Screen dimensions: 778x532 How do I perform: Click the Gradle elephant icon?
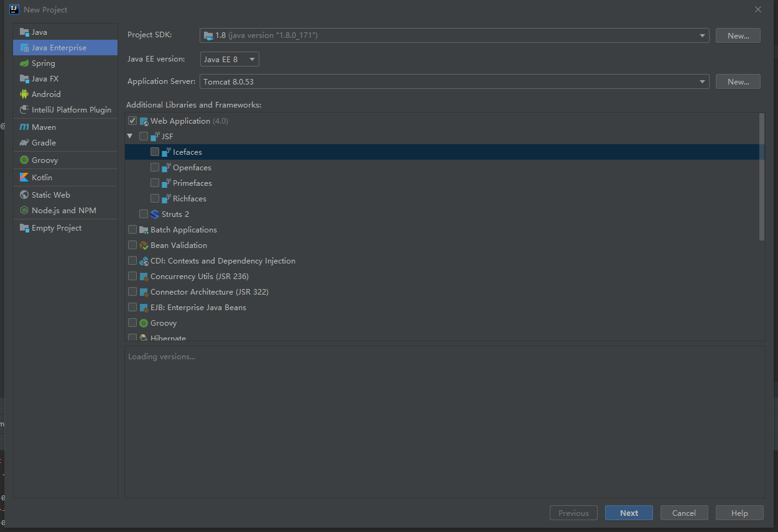(x=24, y=143)
